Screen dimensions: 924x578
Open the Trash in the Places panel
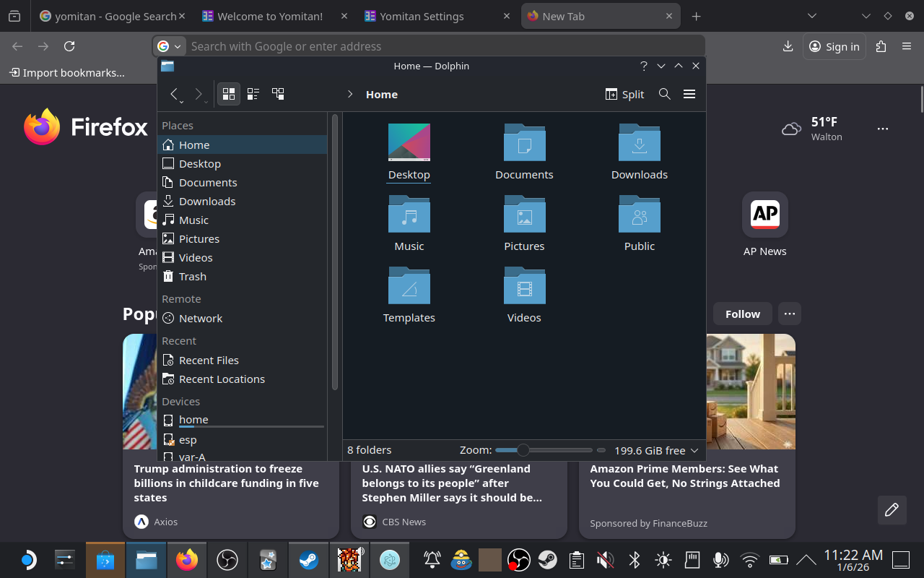click(x=191, y=276)
